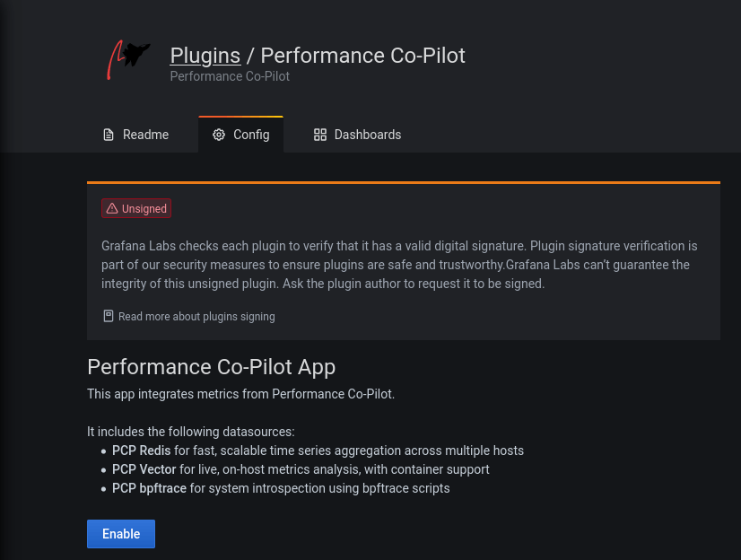Click the warning triangle in Unsigned badge

112,209
